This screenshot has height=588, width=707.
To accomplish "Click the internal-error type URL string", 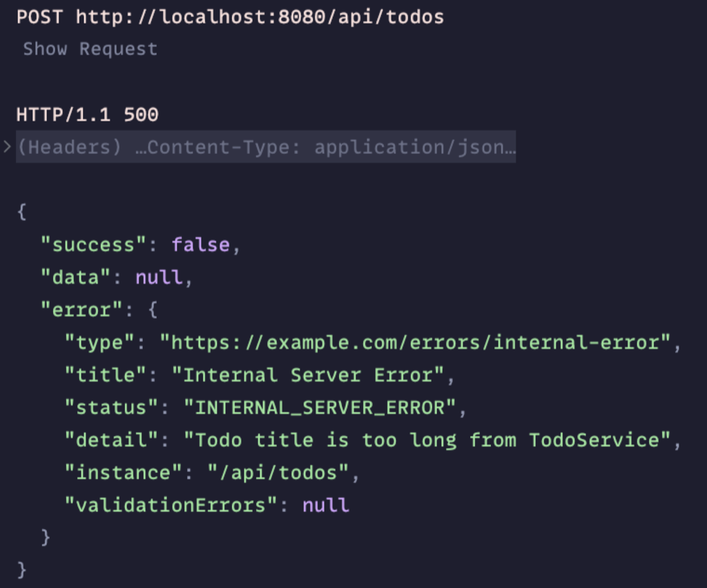I will [x=415, y=342].
